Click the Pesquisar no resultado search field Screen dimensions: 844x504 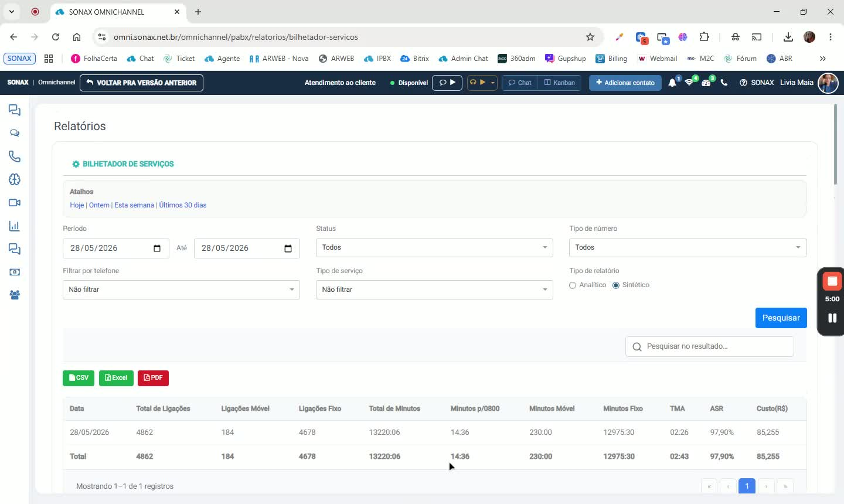[x=710, y=346]
